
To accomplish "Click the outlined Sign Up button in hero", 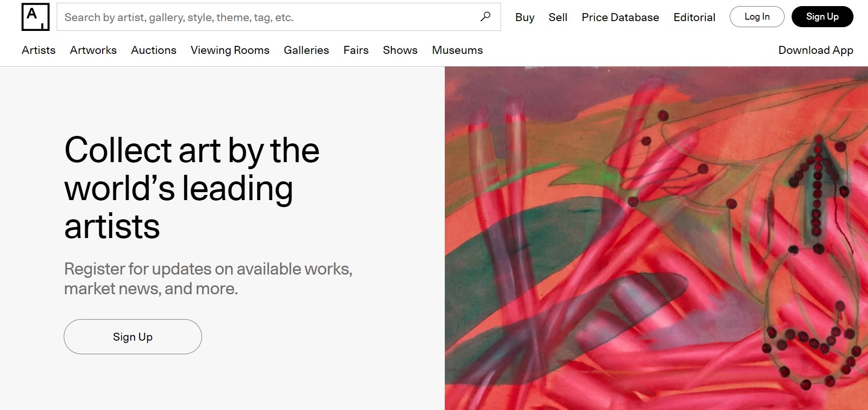I will click(133, 336).
